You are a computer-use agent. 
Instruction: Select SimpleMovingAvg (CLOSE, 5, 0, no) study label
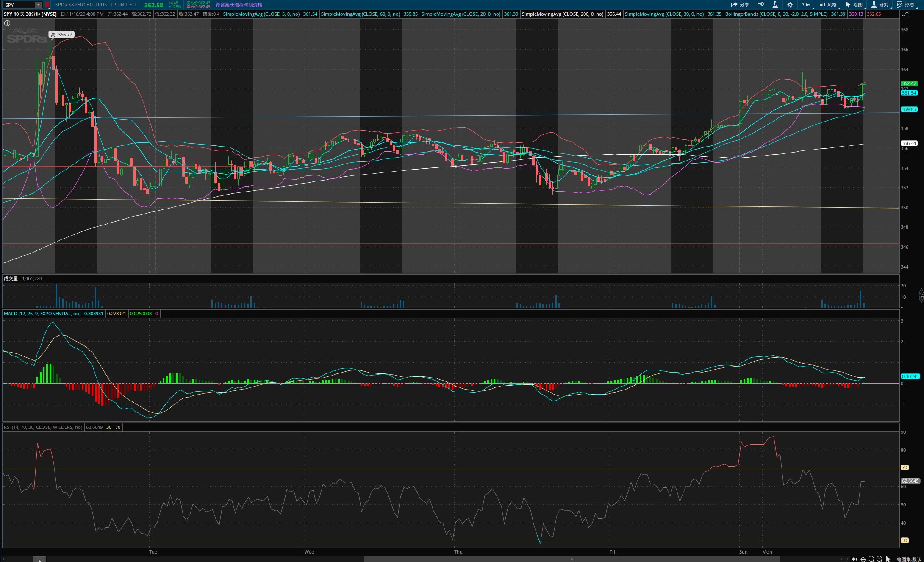261,14
